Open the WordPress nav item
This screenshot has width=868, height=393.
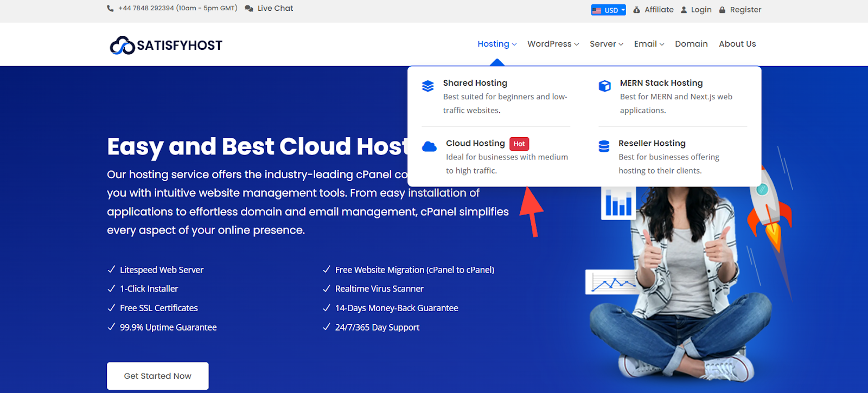point(549,44)
